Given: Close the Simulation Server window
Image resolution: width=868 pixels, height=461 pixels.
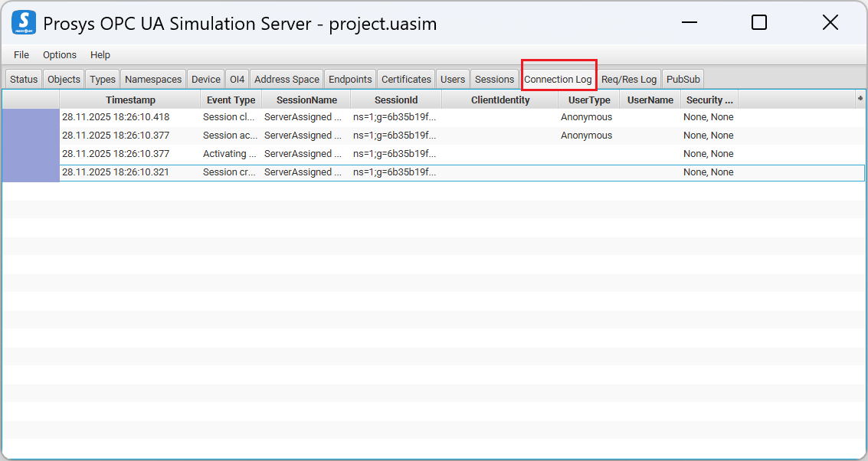Looking at the screenshot, I should click(x=830, y=22).
